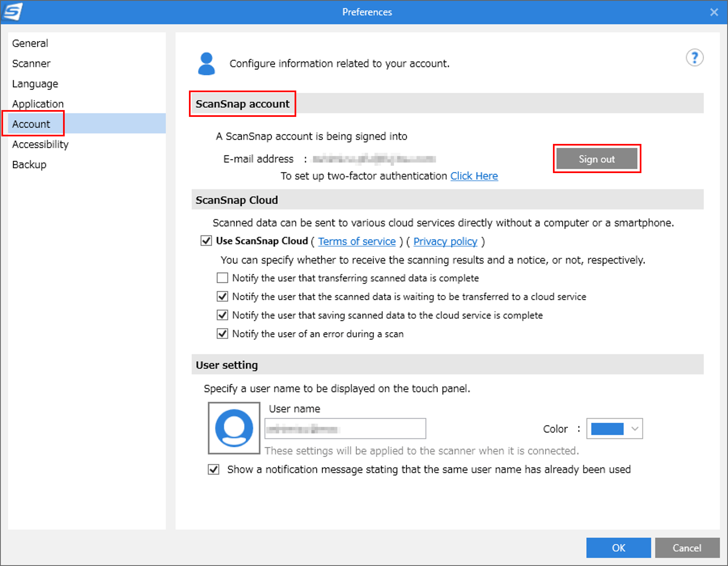Click the user avatar image thumbnail
728x566 pixels.
[234, 428]
